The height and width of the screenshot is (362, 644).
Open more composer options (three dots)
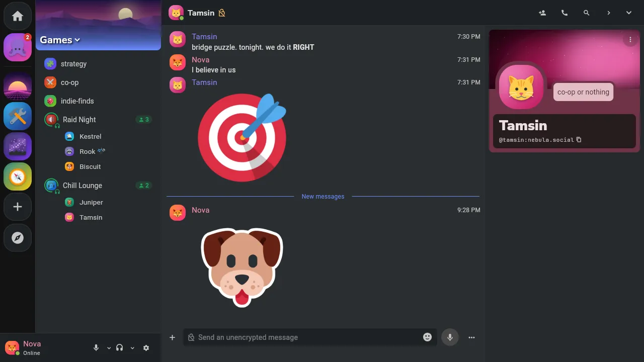(471, 337)
